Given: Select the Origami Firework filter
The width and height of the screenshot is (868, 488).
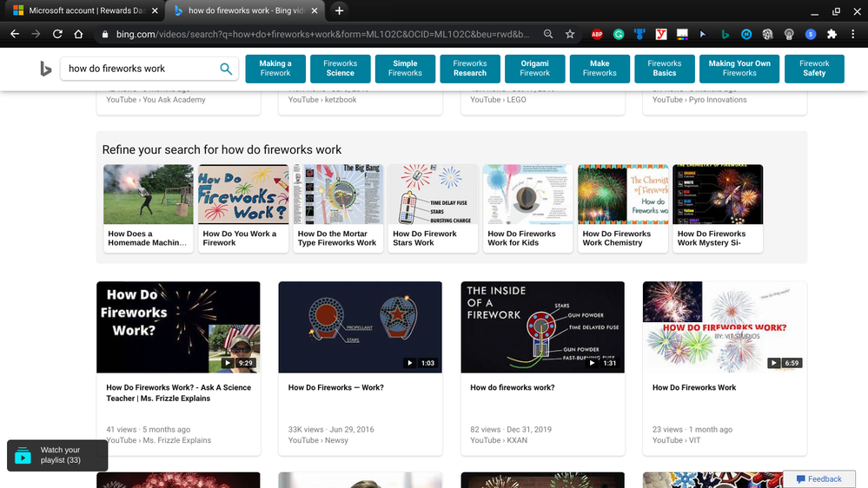Looking at the screenshot, I should coord(534,69).
